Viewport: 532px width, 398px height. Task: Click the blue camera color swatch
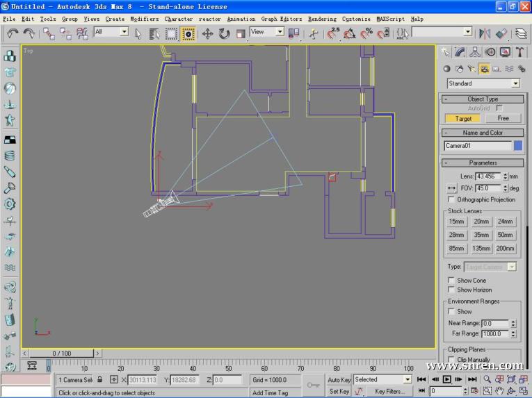pos(517,146)
